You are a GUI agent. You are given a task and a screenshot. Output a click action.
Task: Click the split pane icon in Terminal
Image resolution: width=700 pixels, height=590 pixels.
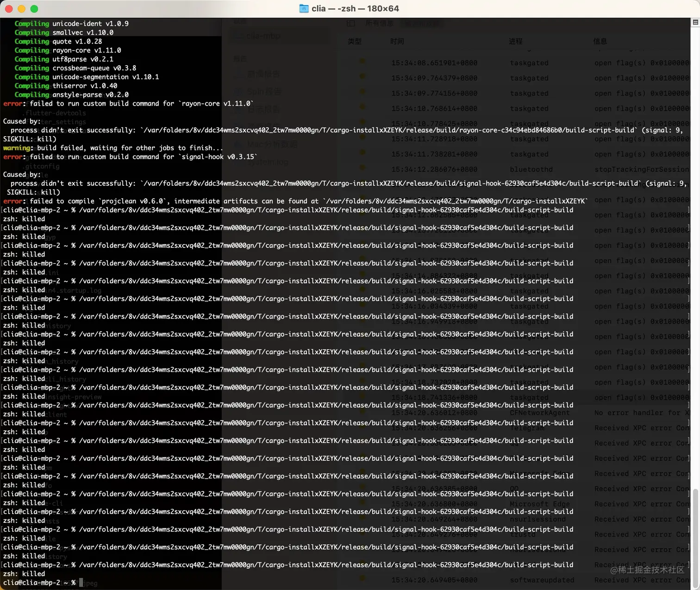tap(695, 22)
